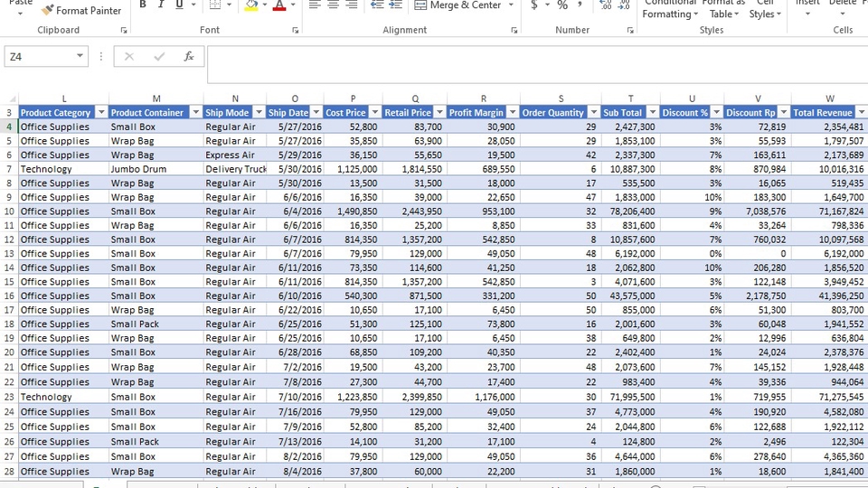The height and width of the screenshot is (488, 868).
Task: Toggle underline formatting
Action: [179, 5]
